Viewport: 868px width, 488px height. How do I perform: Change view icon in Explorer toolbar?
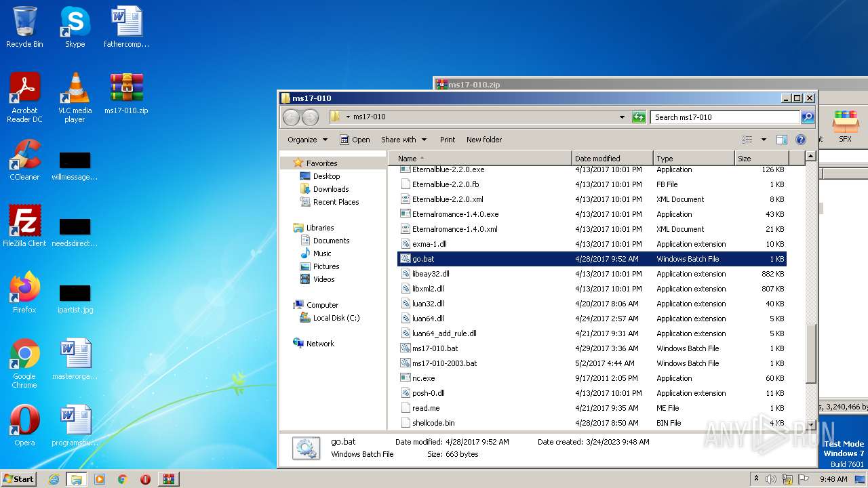click(x=747, y=140)
